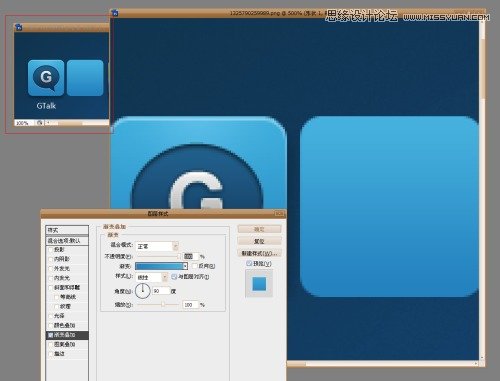The height and width of the screenshot is (381, 500).
Task: Click the 缩放 scale slider handle
Action: tap(163, 305)
